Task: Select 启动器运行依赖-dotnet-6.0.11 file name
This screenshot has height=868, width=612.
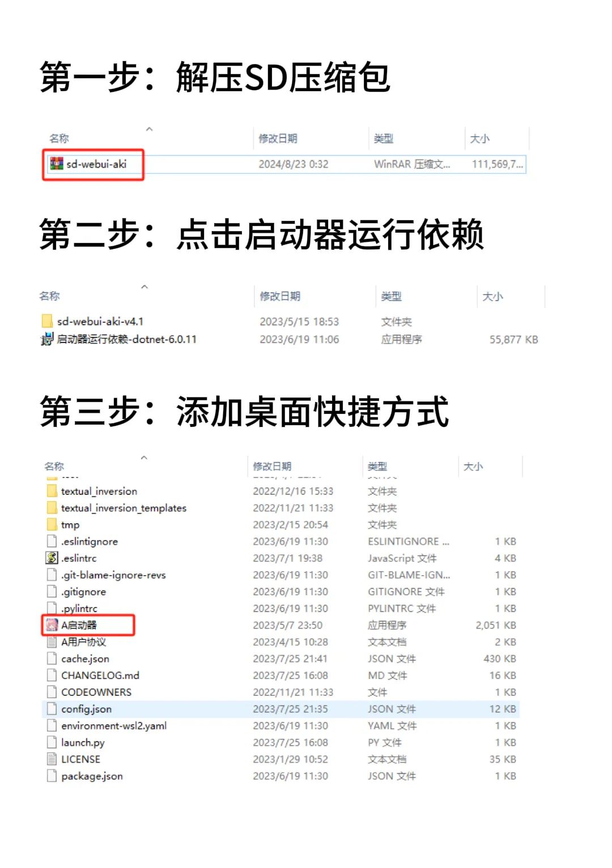Action: coord(127,340)
